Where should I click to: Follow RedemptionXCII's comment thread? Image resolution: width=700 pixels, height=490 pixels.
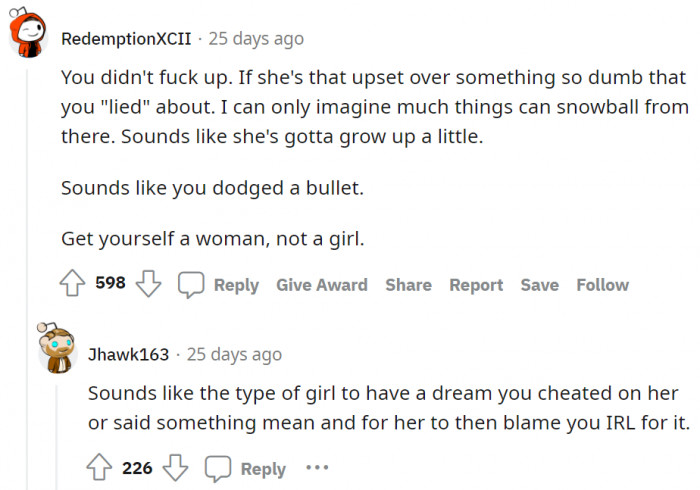tap(602, 285)
